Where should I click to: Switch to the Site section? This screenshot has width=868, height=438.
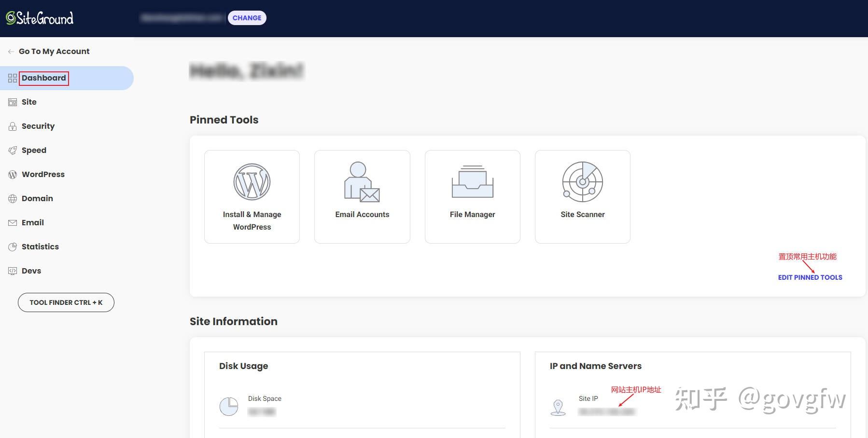pyautogui.click(x=28, y=102)
